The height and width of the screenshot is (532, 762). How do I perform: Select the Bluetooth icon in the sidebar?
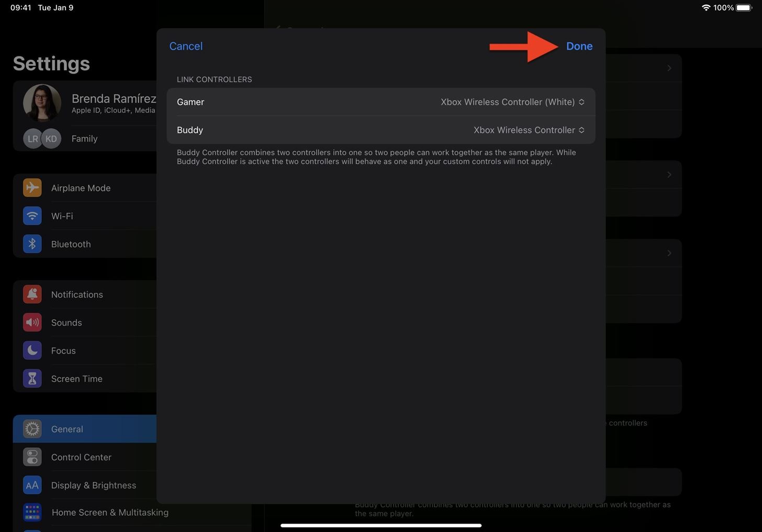click(32, 244)
